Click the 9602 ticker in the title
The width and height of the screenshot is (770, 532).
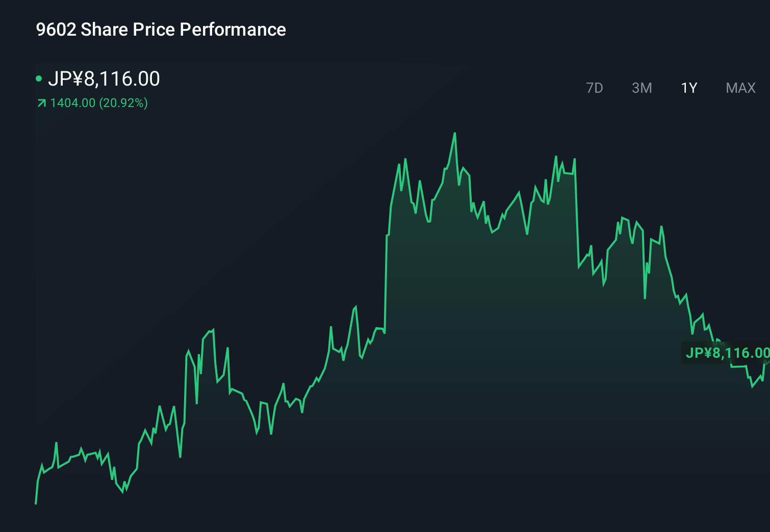56,30
